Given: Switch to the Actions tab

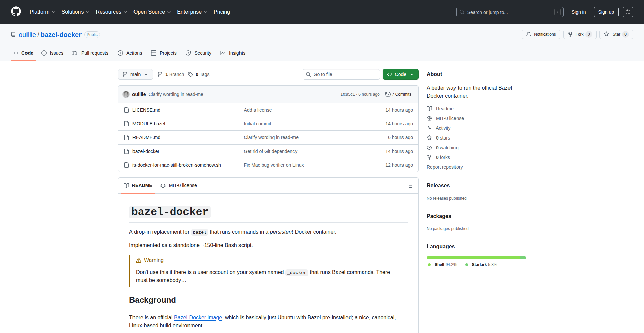Looking at the screenshot, I should point(130,53).
